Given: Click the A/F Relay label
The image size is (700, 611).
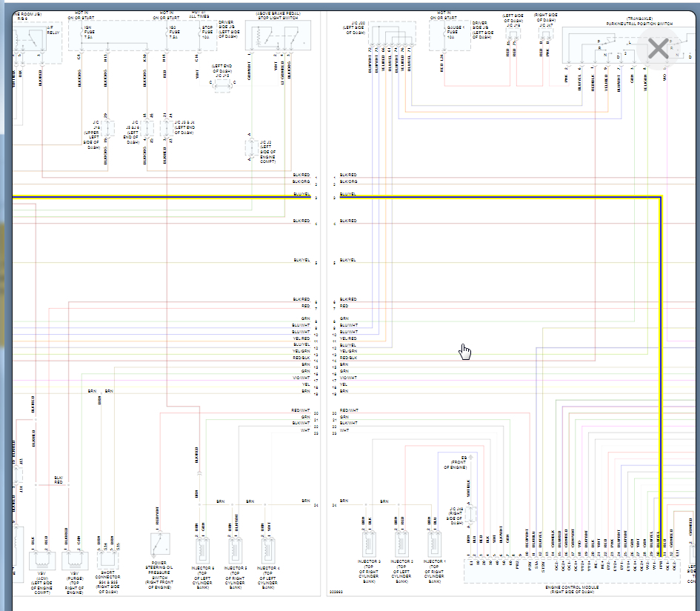Looking at the screenshot, I should click(53, 30).
